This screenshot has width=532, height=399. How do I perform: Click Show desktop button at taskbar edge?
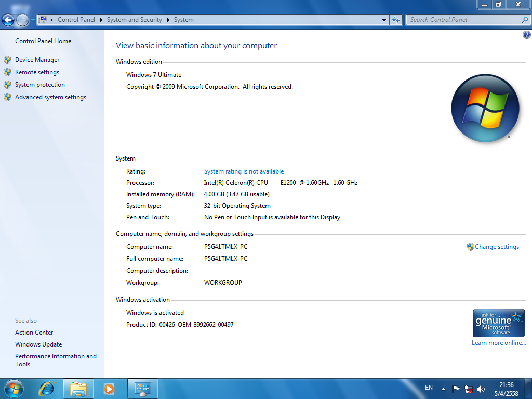528,389
